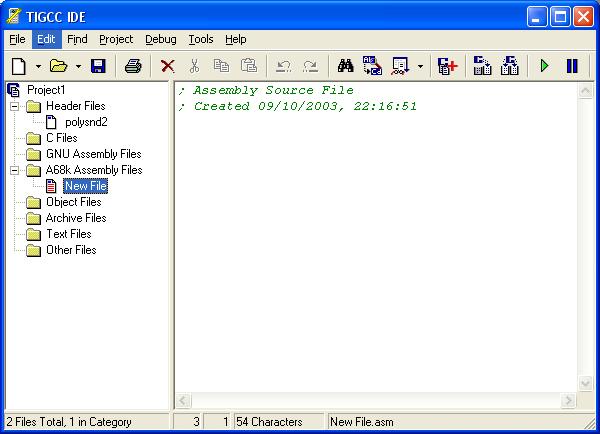Open the Project menu
Image resolution: width=600 pixels, height=434 pixels.
116,39
